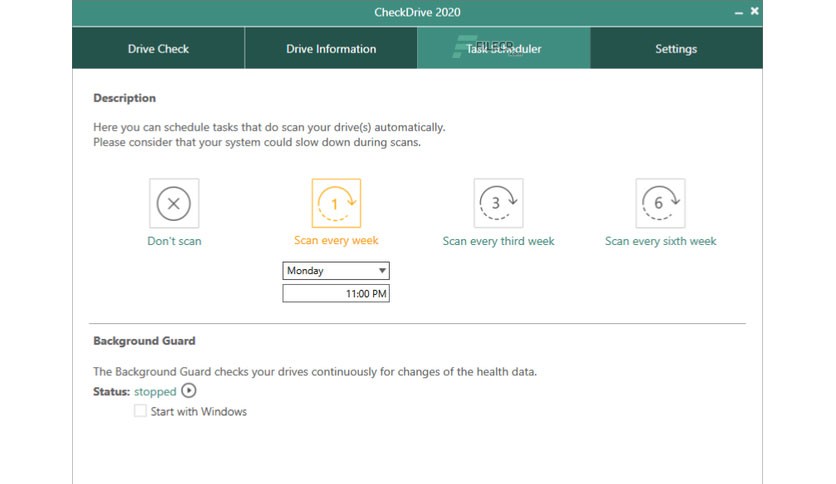Minimize the CheckDrive 2020 window
The height and width of the screenshot is (484, 836).
coord(738,12)
